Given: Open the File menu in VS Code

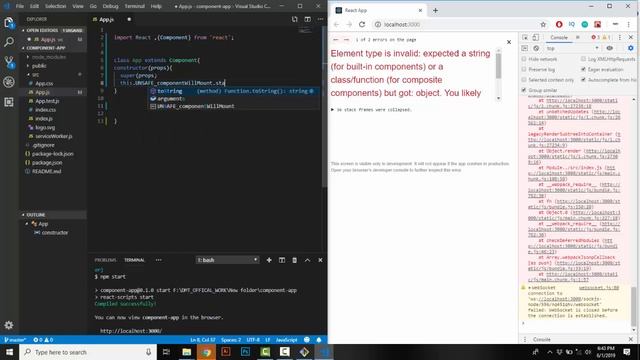Looking at the screenshot, I should click(20, 6).
